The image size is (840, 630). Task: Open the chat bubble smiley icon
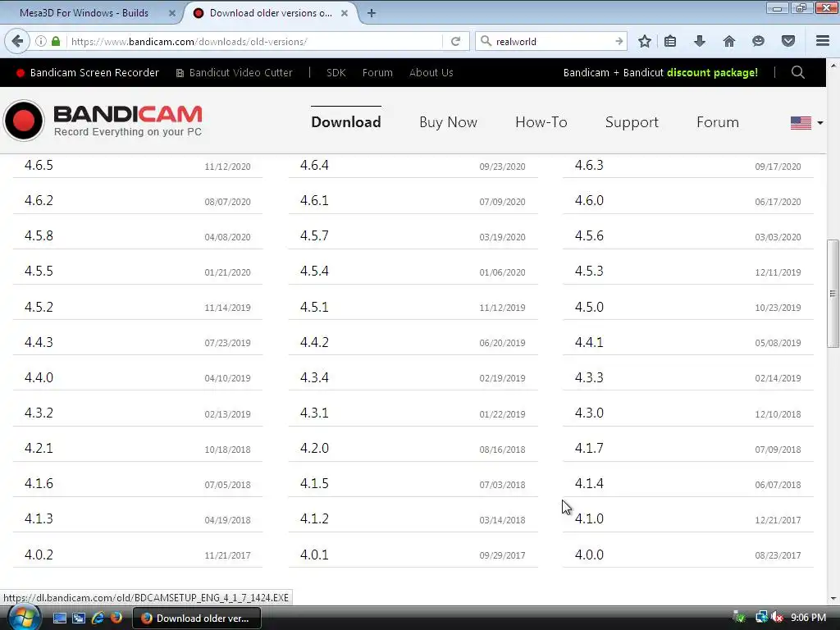758,41
